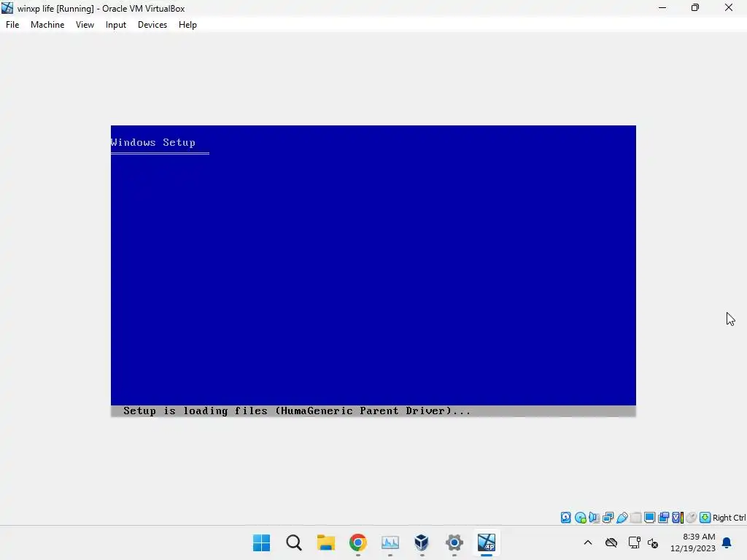The image size is (747, 560).
Task: Open the notifications bell icon
Action: click(x=727, y=542)
